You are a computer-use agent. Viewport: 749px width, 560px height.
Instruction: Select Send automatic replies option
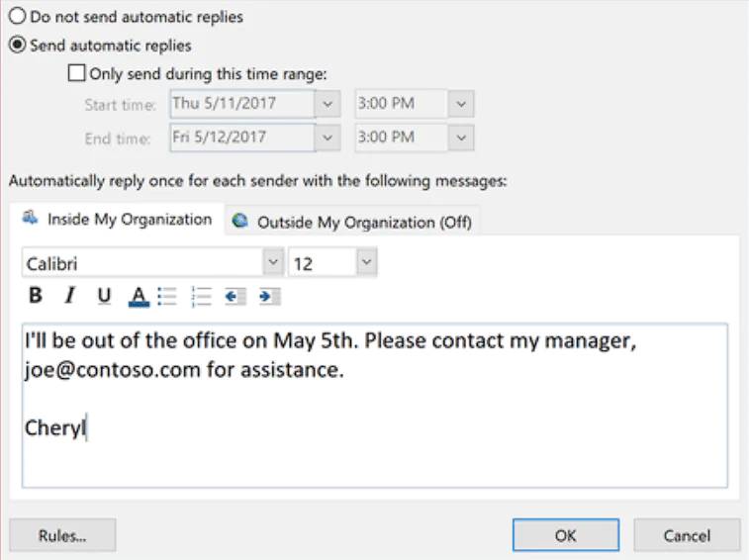(18, 45)
